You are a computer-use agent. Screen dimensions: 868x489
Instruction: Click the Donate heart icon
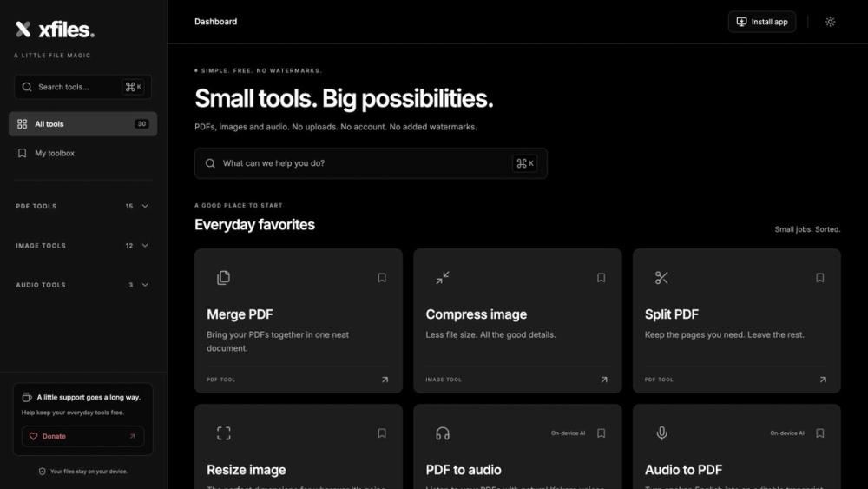(x=33, y=436)
